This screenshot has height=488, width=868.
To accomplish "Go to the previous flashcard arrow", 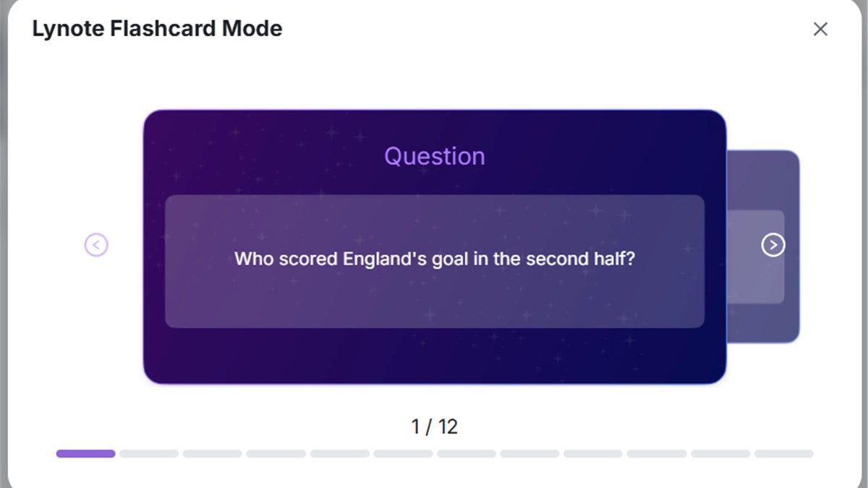I will [96, 245].
